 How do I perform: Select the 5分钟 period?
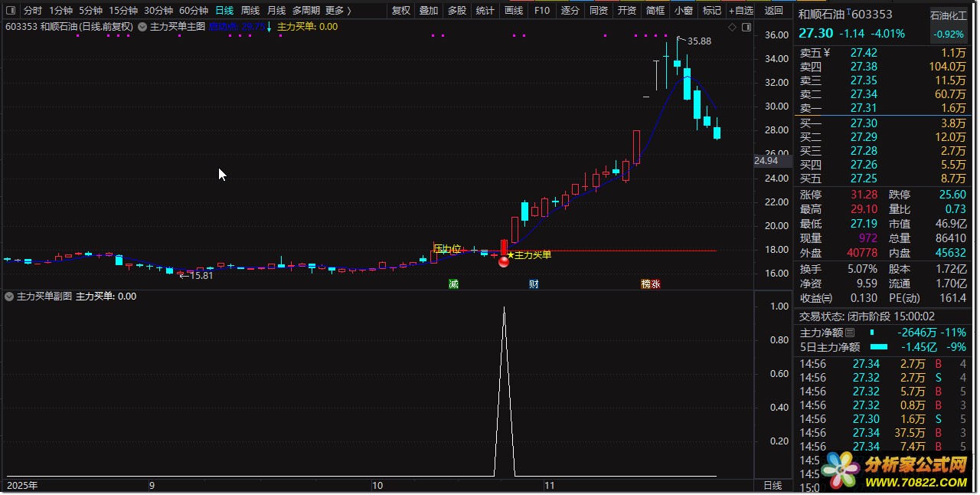(x=90, y=11)
